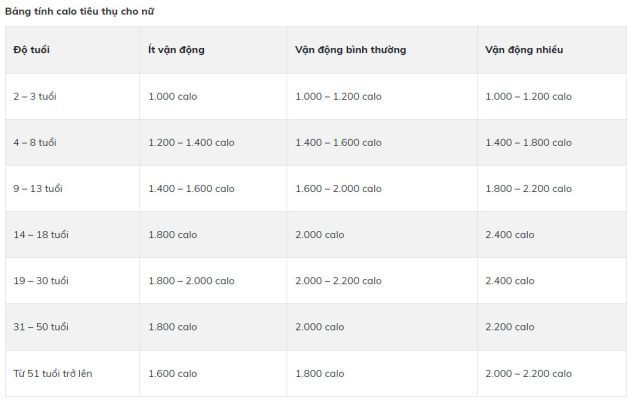Select the "Vận động bình thường" header cell
The width and height of the screenshot is (632, 400).
tap(350, 49)
